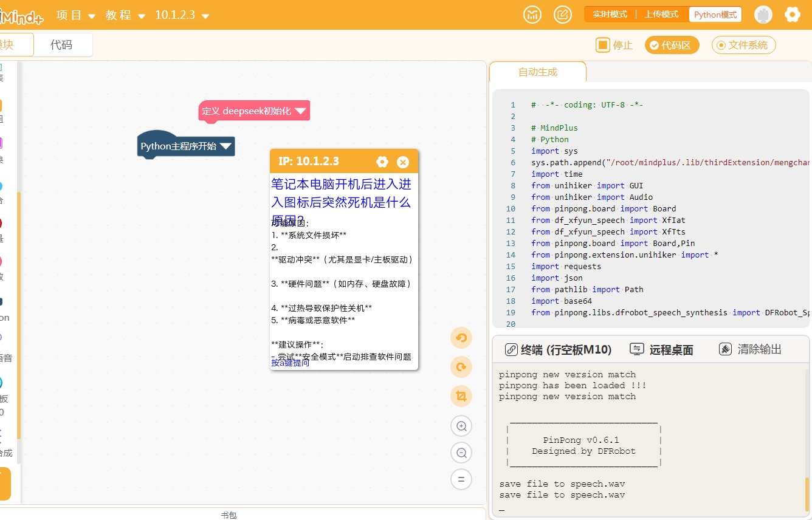The image size is (812, 520).
Task: Switch to 上传模式 mode
Action: pos(661,15)
